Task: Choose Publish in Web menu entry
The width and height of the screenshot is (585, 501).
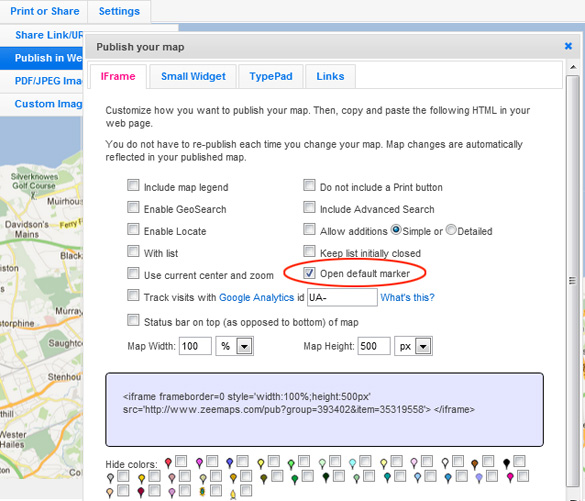Action: [42, 58]
